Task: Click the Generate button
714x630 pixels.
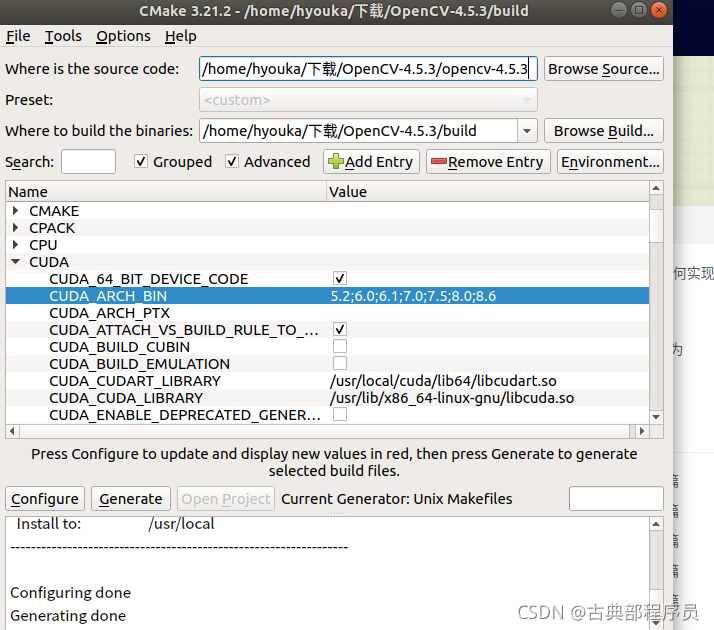Action: click(131, 498)
